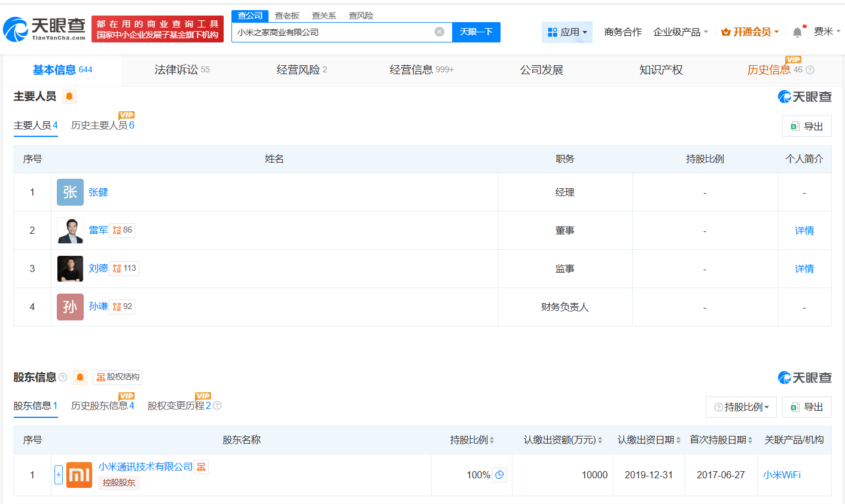The image size is (845, 504).
Task: Open the 小米WiFi product link
Action: (x=783, y=475)
